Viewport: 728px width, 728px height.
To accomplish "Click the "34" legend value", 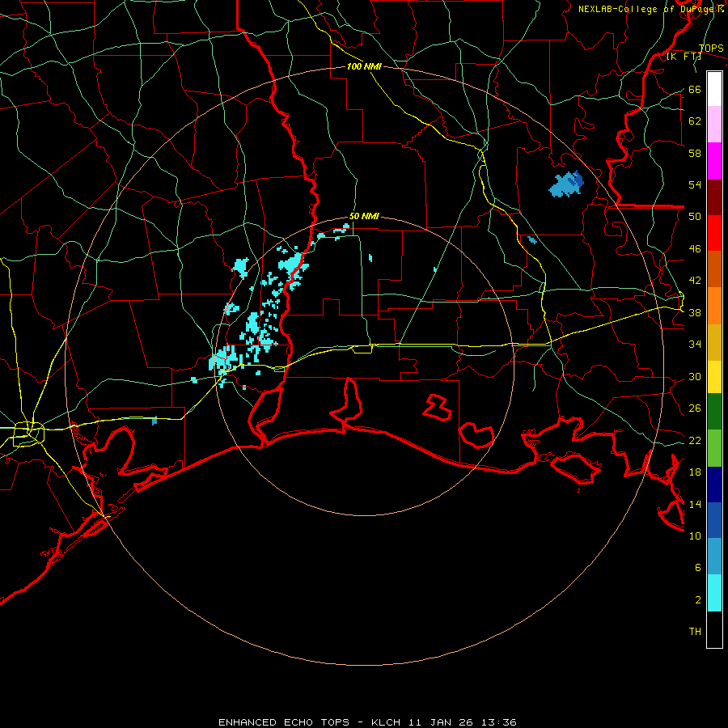I will coord(695,344).
